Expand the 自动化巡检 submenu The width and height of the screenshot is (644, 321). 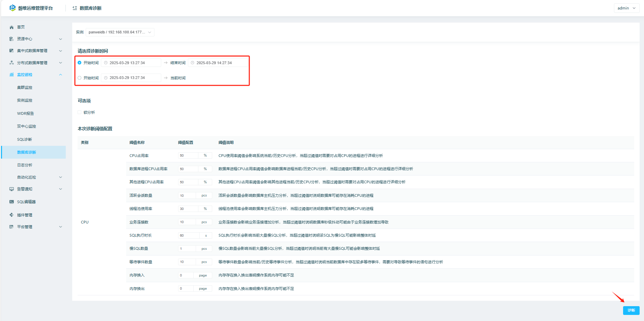(x=61, y=177)
